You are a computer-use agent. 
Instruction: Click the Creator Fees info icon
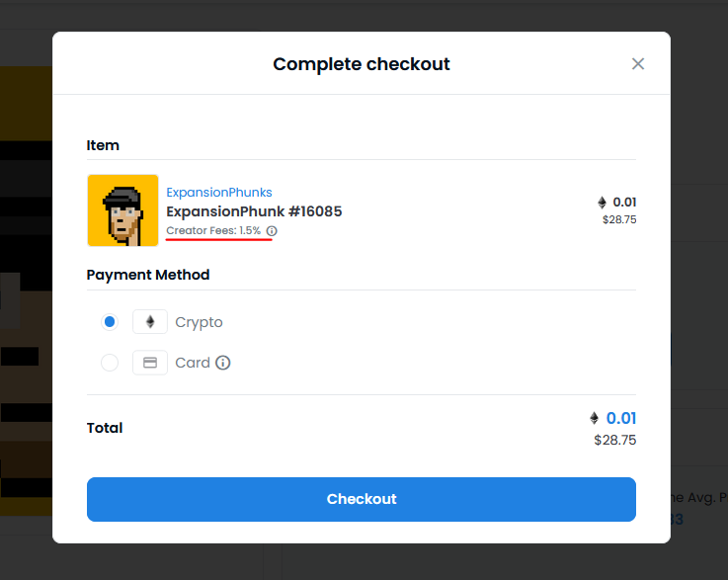click(272, 231)
